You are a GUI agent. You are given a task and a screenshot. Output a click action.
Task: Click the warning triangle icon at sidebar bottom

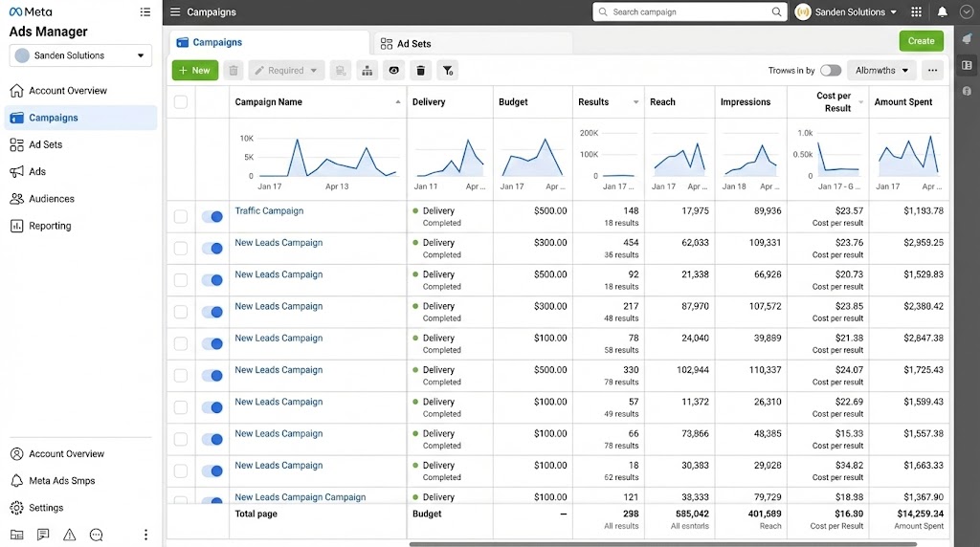(x=69, y=535)
